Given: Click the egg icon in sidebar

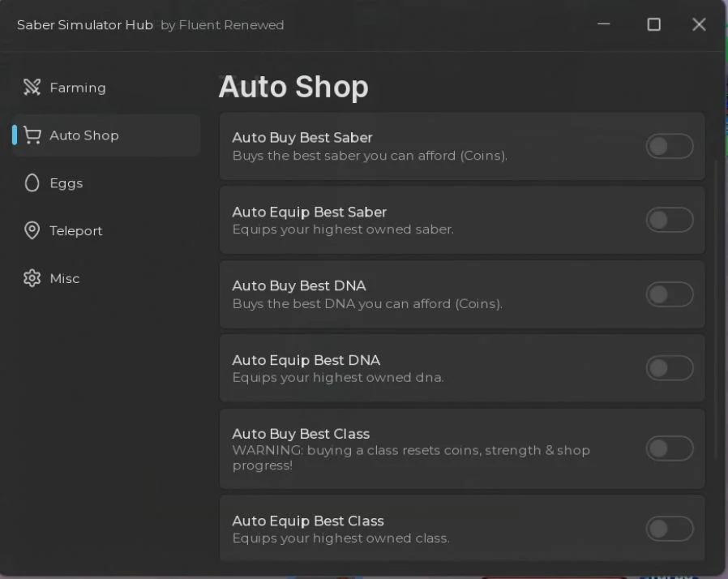Looking at the screenshot, I should tap(32, 183).
